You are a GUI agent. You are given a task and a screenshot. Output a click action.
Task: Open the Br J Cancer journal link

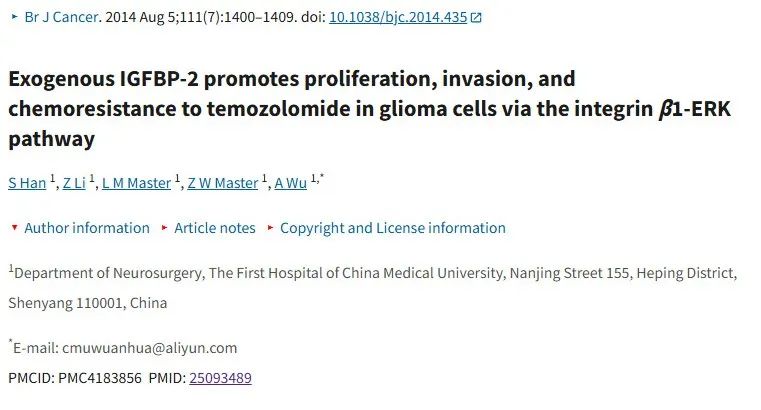[61, 17]
